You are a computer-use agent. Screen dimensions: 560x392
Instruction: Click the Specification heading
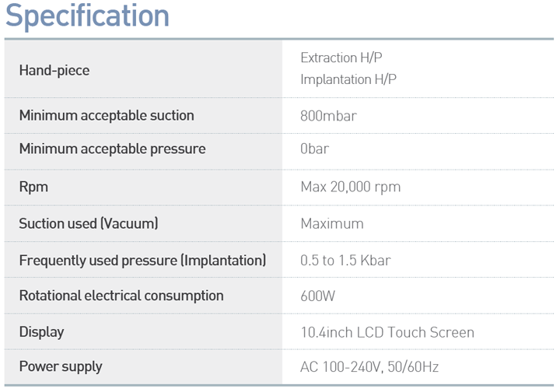(87, 16)
